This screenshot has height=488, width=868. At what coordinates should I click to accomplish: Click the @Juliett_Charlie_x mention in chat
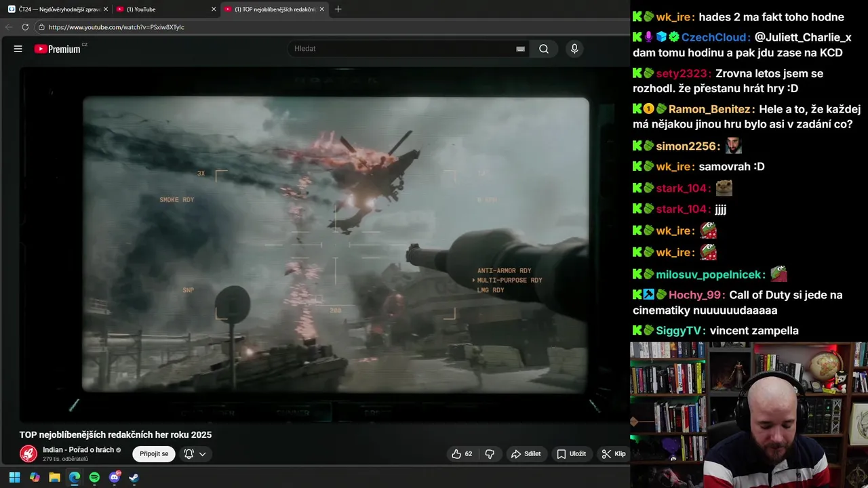click(x=803, y=37)
